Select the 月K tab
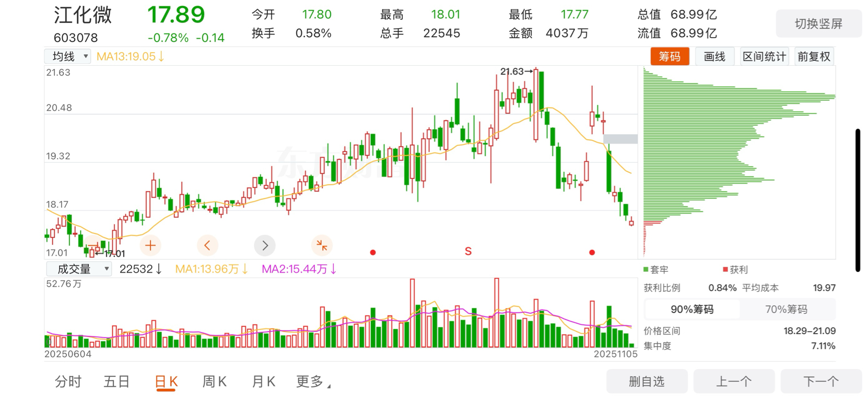 (264, 382)
